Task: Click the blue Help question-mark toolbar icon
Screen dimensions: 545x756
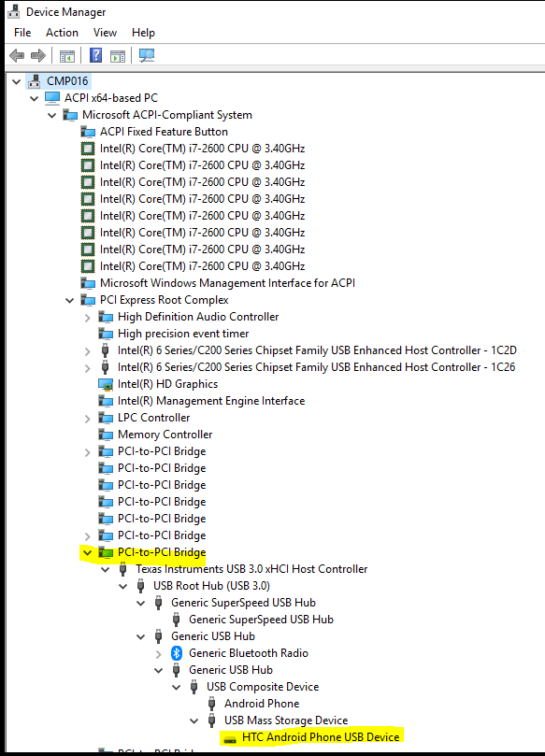Action: pyautogui.click(x=95, y=55)
